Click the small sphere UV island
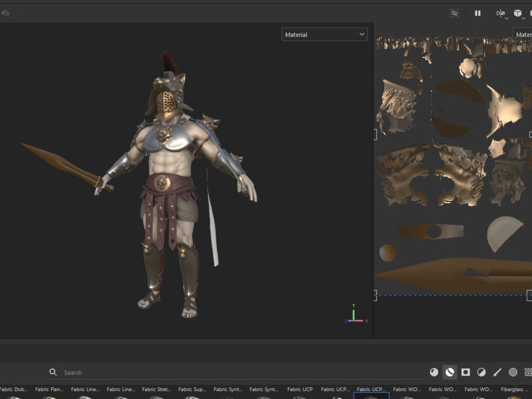 tap(388, 253)
